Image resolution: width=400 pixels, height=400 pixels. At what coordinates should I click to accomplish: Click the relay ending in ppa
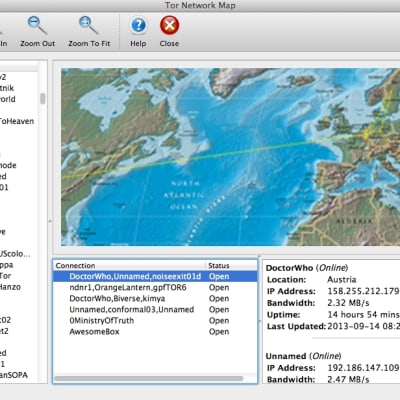click(7, 265)
